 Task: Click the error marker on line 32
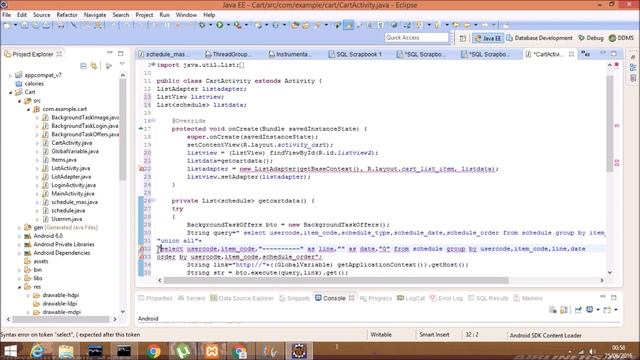point(141,249)
